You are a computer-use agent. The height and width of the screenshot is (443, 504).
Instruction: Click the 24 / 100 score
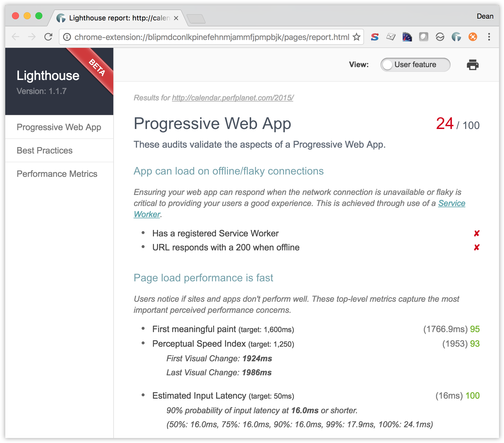click(458, 124)
